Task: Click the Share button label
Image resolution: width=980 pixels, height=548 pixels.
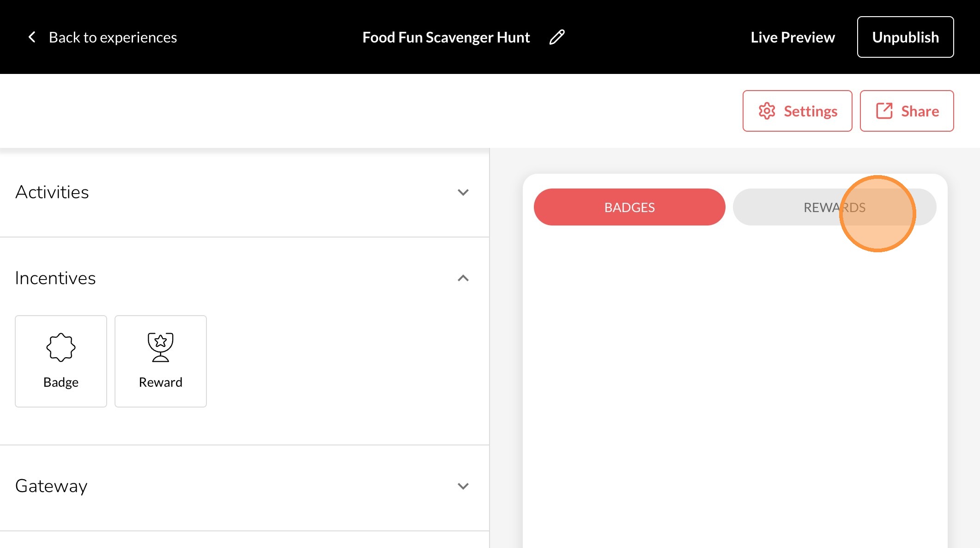Action: 920,111
